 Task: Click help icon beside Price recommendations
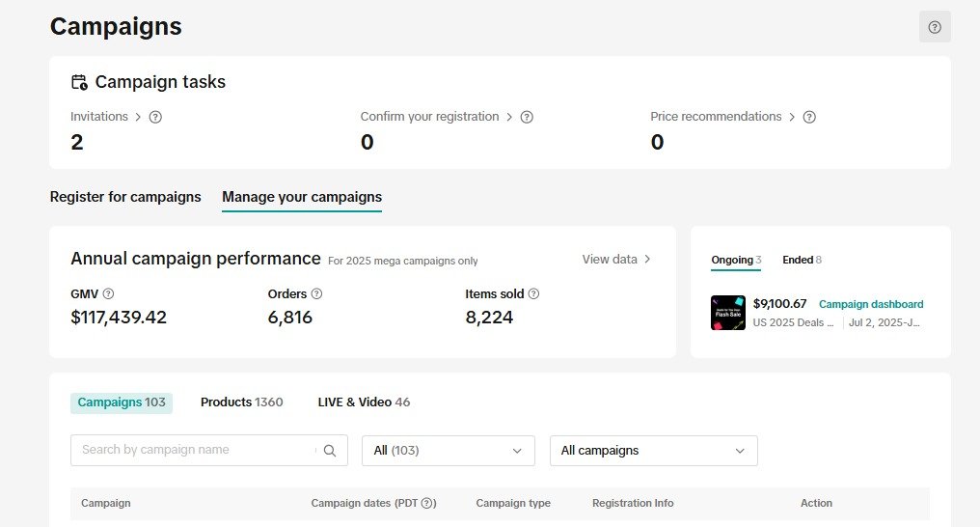coord(809,117)
